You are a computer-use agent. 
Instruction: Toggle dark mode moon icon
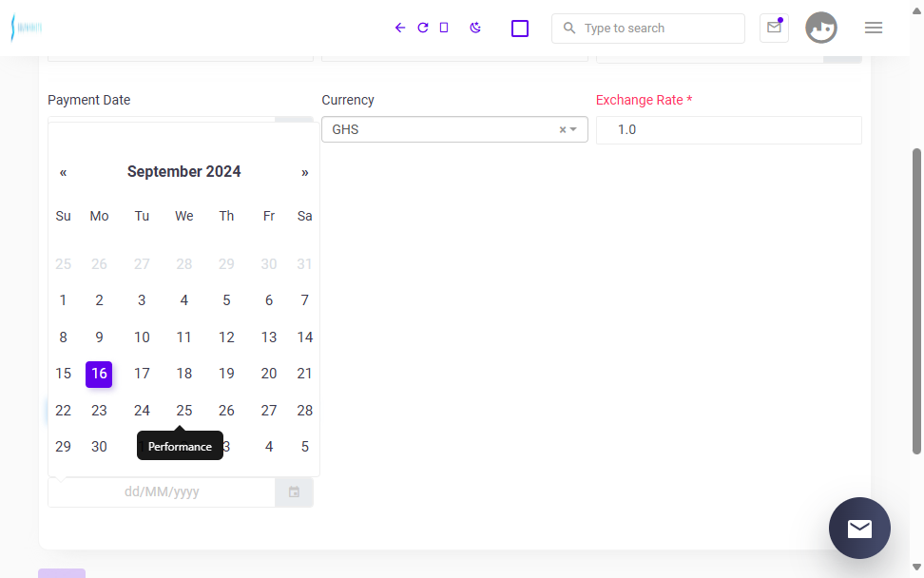click(475, 28)
